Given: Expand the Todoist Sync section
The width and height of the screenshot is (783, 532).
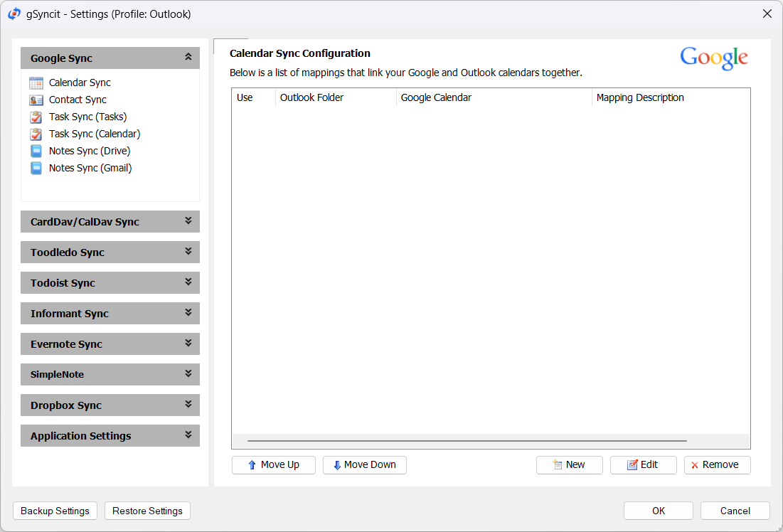Looking at the screenshot, I should point(110,283).
